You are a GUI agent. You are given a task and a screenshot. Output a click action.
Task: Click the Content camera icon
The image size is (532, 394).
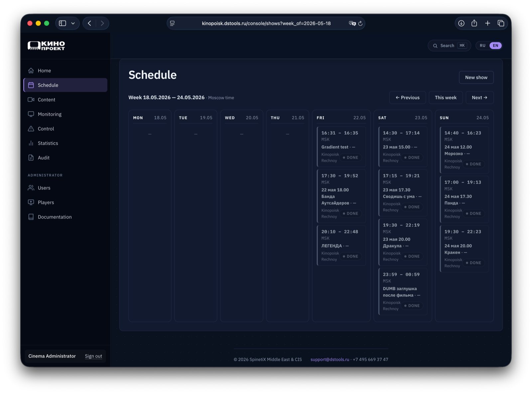click(31, 100)
